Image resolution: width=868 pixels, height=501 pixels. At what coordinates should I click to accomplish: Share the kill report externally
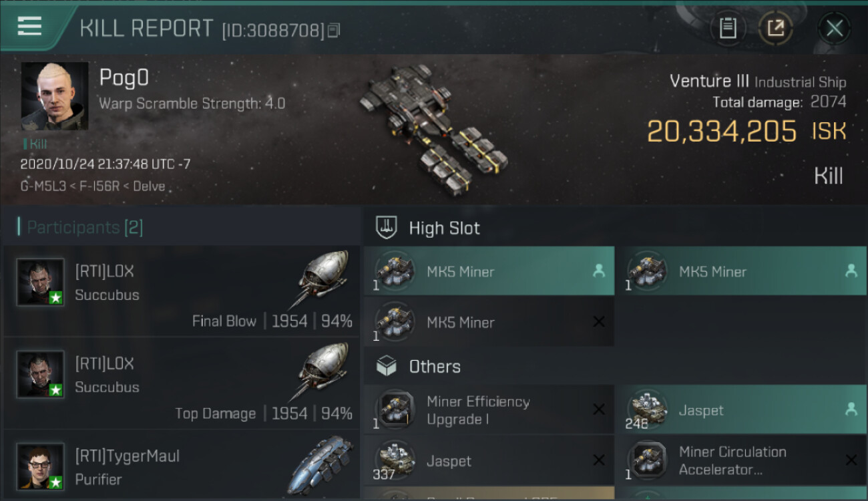[775, 28]
